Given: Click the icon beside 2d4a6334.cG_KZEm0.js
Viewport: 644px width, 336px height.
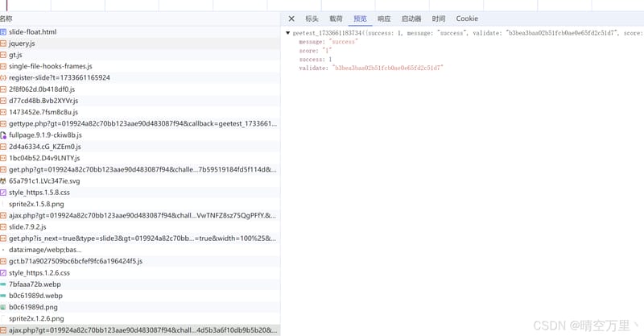Looking at the screenshot, I should [3, 147].
